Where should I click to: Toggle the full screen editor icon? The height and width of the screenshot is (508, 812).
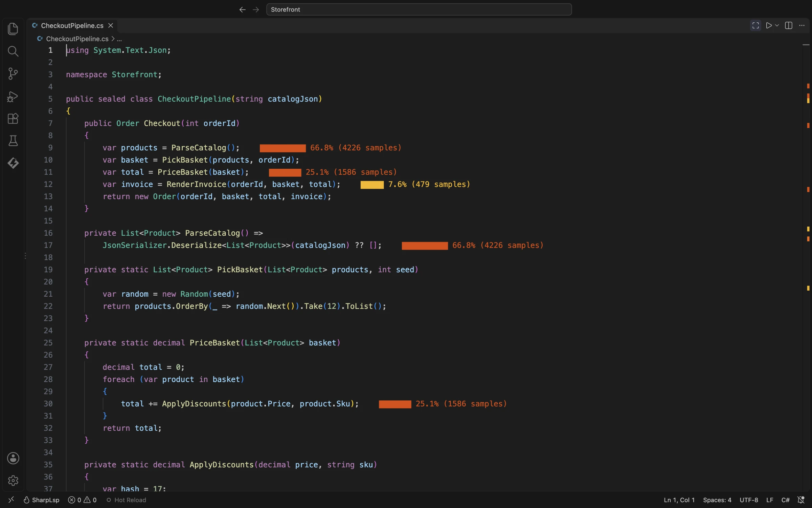pyautogui.click(x=755, y=25)
